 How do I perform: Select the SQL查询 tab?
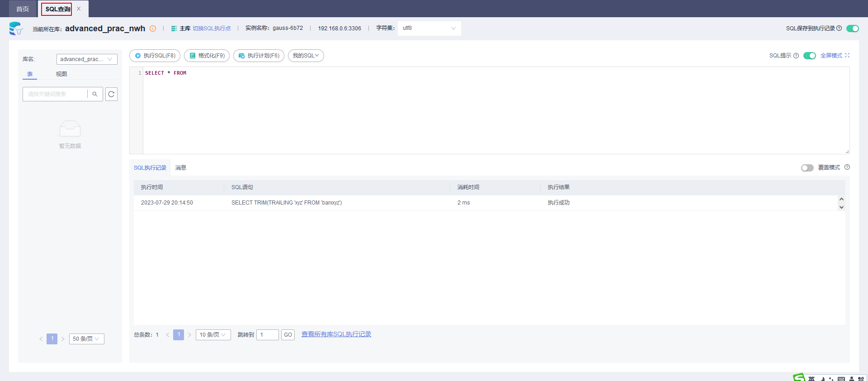pos(57,9)
